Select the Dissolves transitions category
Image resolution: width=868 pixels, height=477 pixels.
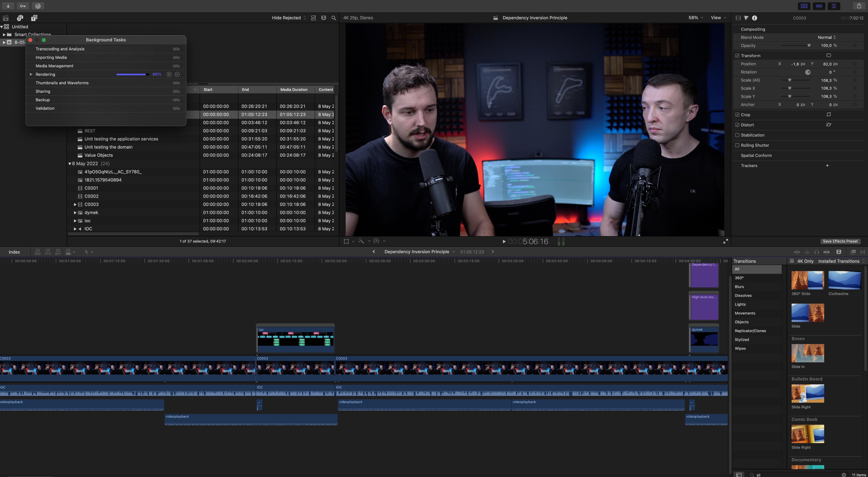(x=743, y=295)
